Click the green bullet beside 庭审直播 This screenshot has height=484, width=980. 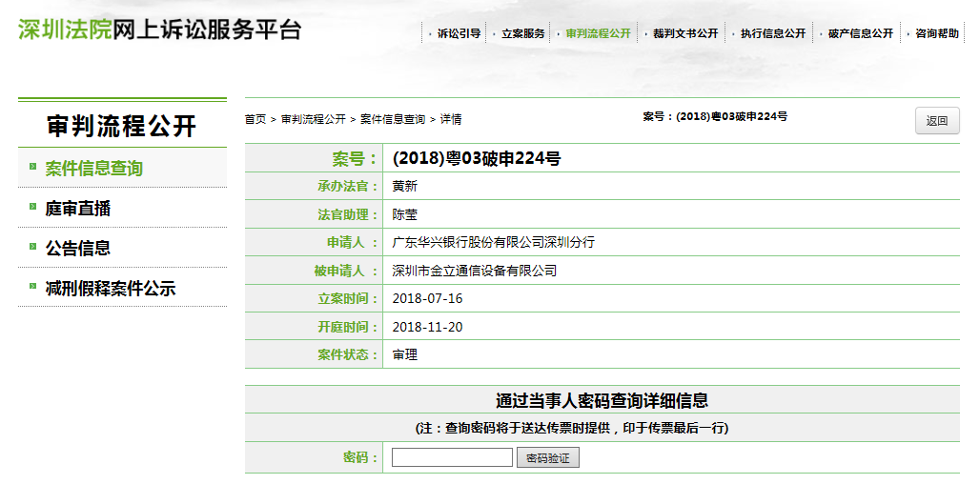[x=32, y=207]
